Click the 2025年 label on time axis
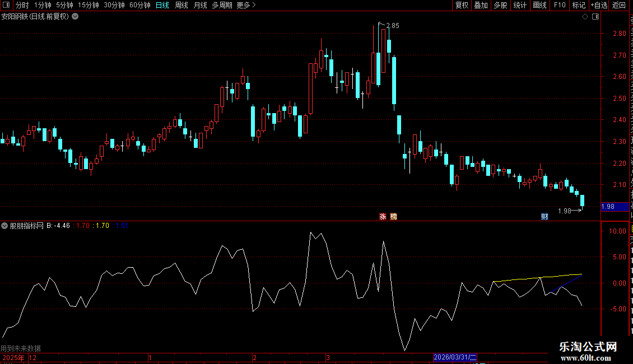 click(x=13, y=357)
